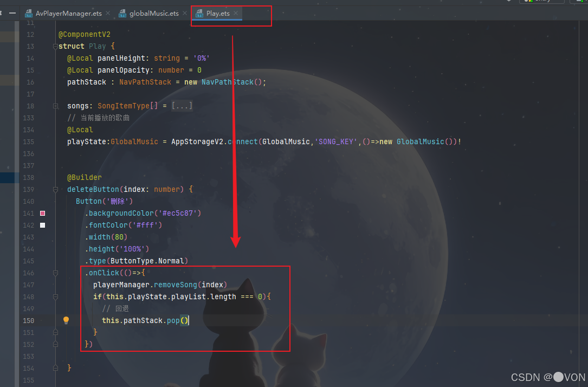
Task: Click ButtonType.Normal on line 145
Action: 147,261
